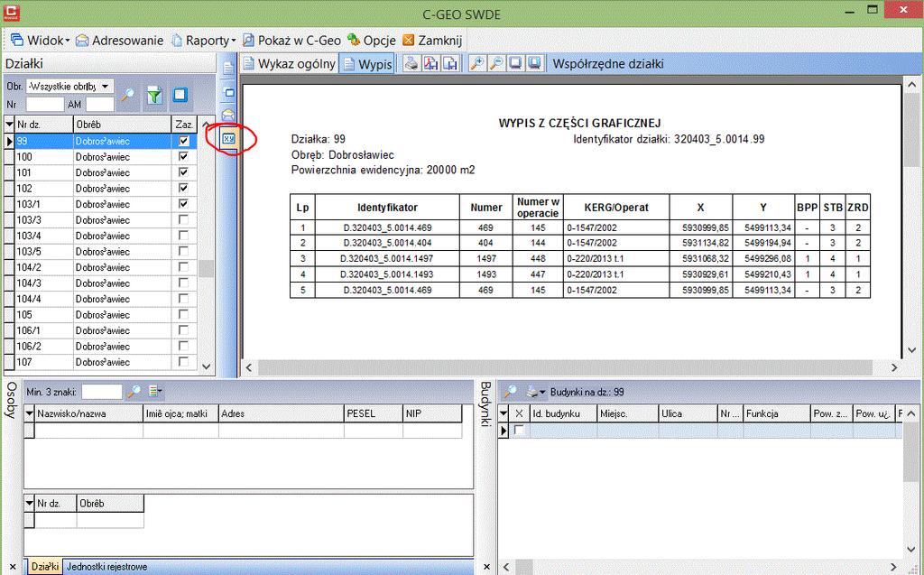
Task: Click the save report icon
Action: click(450, 63)
